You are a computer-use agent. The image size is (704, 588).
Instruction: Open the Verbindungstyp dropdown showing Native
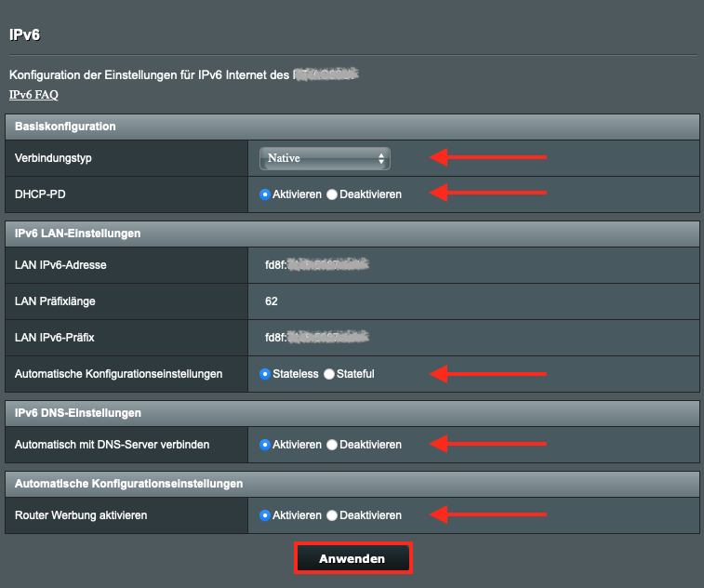tap(325, 158)
